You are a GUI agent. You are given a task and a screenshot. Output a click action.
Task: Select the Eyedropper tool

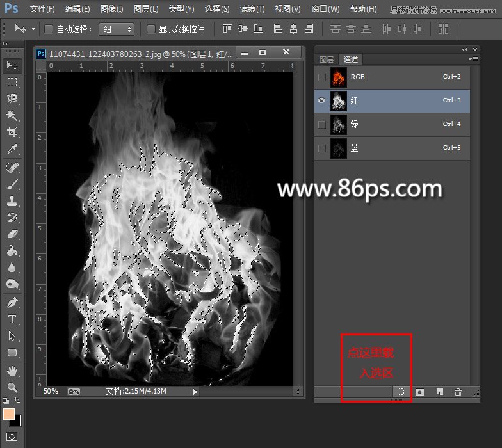click(x=12, y=149)
